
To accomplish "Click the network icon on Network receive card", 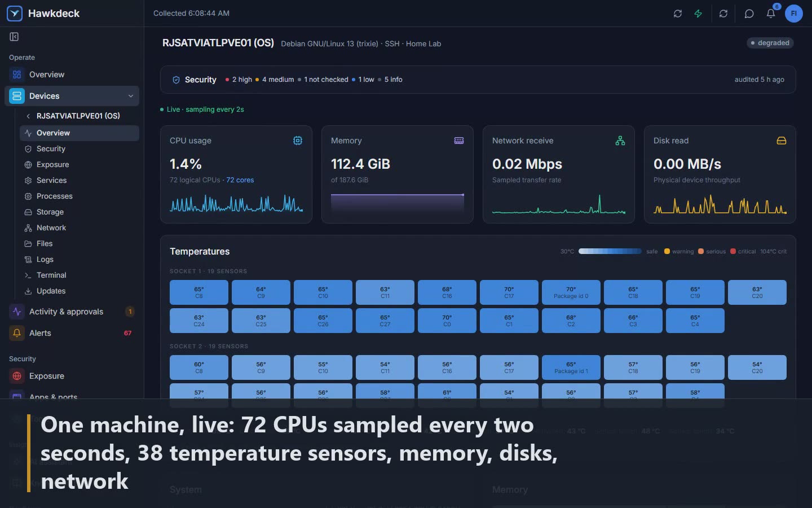I will [620, 141].
